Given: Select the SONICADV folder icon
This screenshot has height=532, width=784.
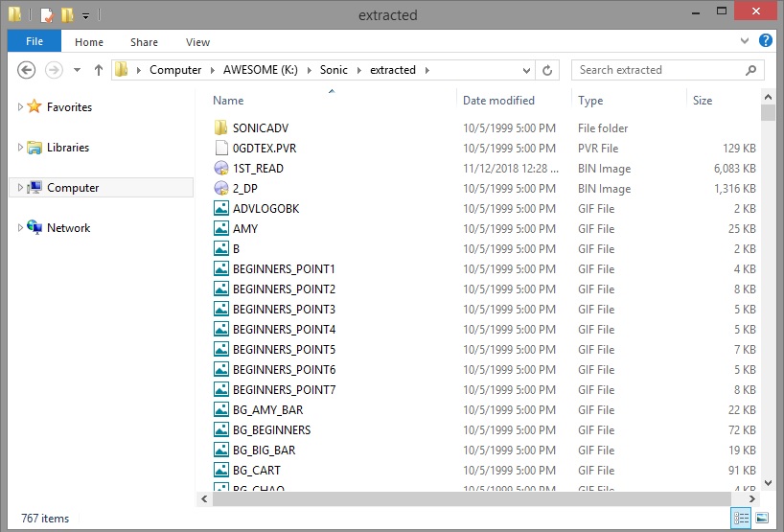Looking at the screenshot, I should click(220, 128).
